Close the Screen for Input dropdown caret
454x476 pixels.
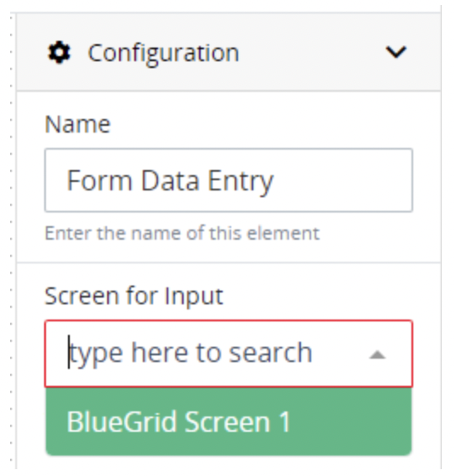coord(377,355)
